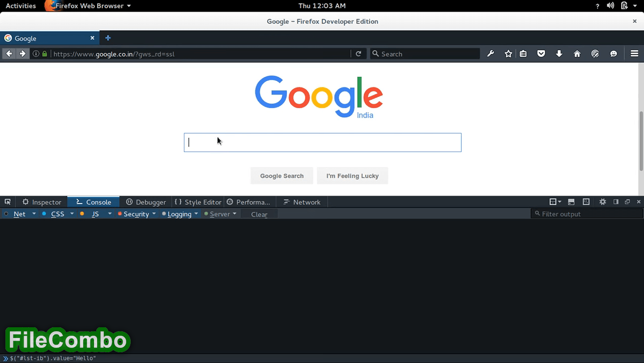Image resolution: width=644 pixels, height=363 pixels.
Task: Click the console command input line
Action: pos(322,358)
